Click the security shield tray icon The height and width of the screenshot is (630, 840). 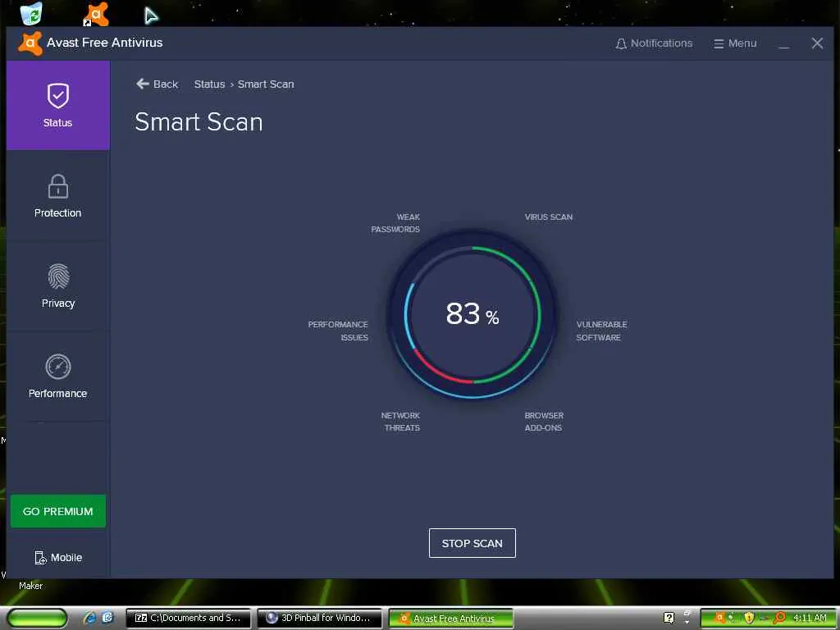click(x=749, y=618)
